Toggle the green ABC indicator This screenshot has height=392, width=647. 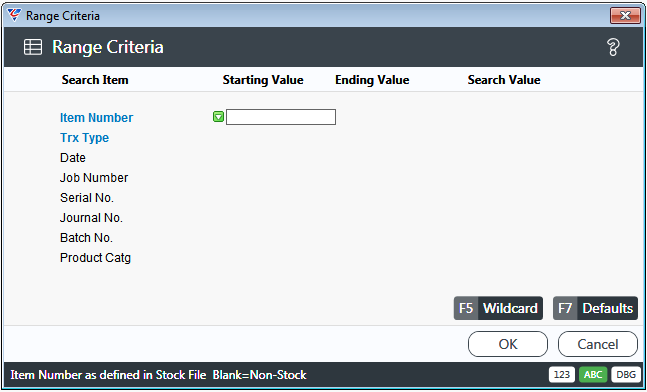[593, 375]
